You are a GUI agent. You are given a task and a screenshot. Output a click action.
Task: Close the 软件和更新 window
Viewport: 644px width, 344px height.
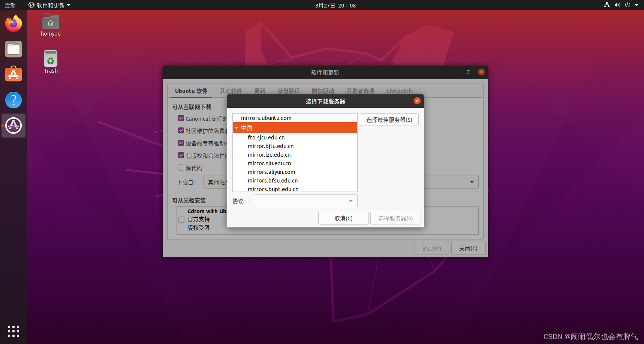pyautogui.click(x=481, y=72)
